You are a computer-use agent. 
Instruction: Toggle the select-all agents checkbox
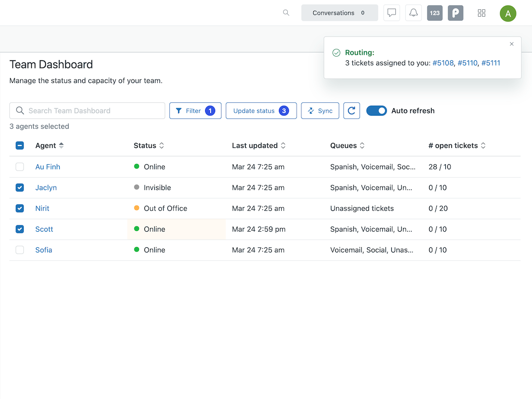(x=19, y=145)
